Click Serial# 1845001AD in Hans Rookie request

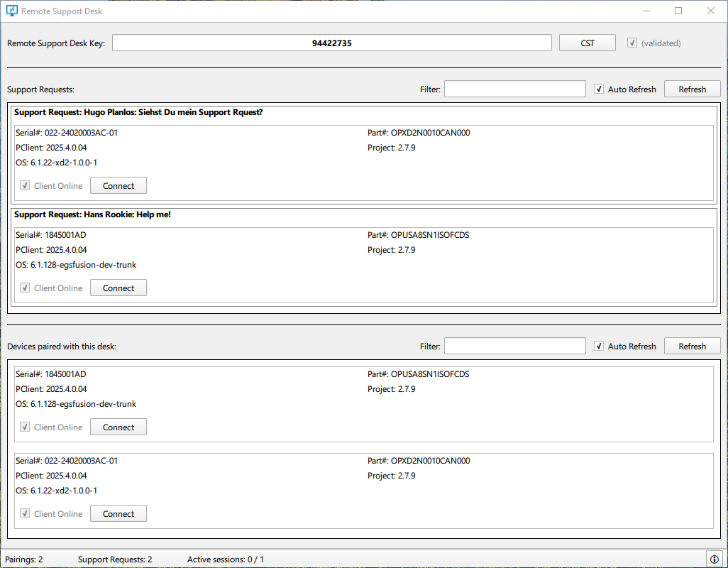[x=50, y=234]
